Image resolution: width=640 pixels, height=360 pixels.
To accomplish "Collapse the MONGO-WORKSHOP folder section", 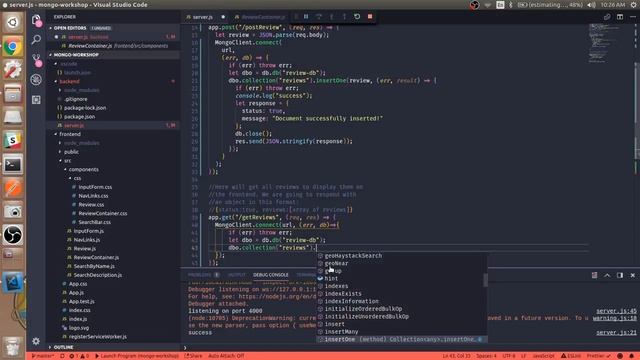I will tap(76, 55).
